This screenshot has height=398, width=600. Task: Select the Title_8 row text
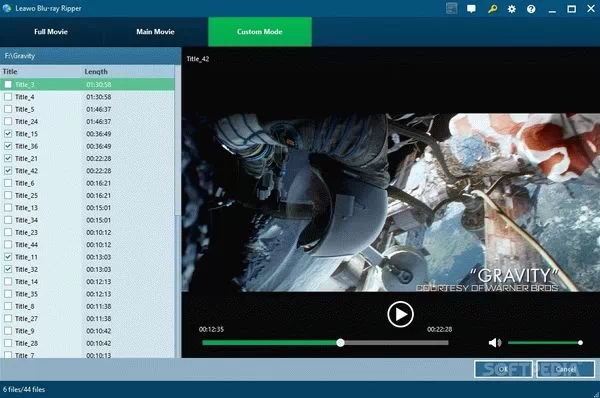[25, 306]
